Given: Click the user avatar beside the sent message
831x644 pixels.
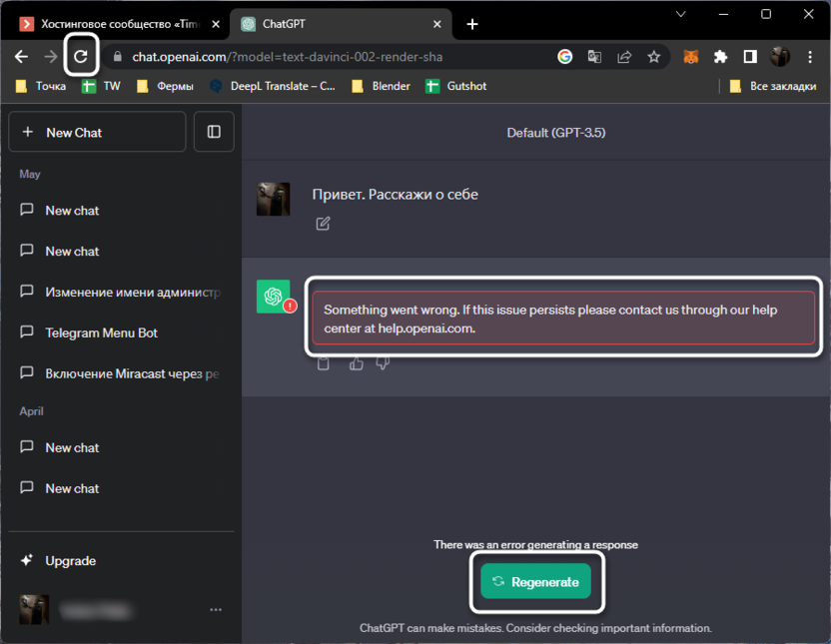Looking at the screenshot, I should pyautogui.click(x=273, y=199).
